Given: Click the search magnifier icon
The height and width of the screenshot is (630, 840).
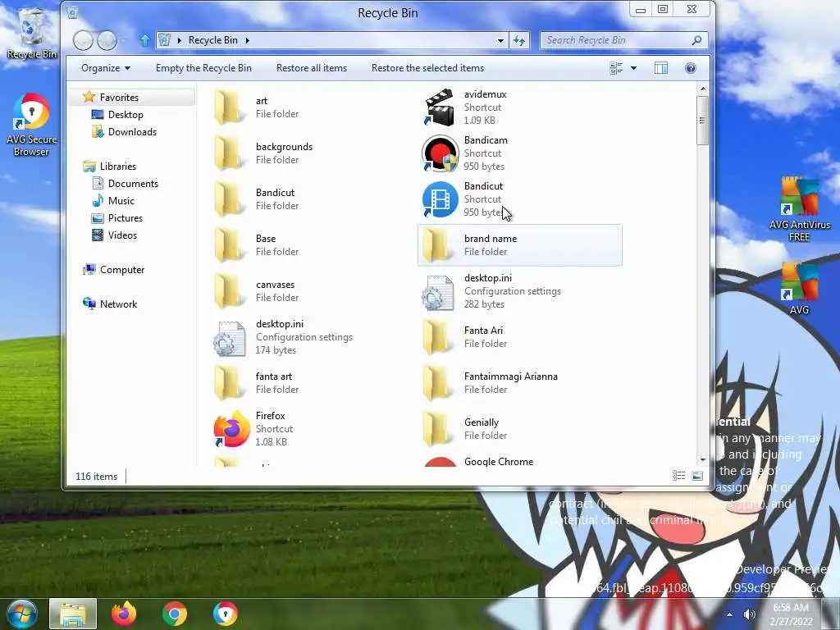Looking at the screenshot, I should (x=696, y=40).
